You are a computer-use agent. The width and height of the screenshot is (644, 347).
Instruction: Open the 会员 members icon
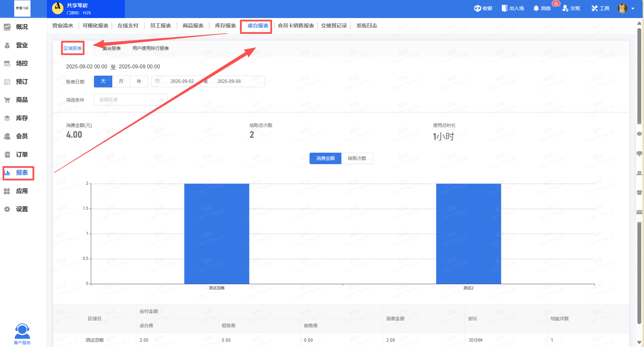(7, 136)
